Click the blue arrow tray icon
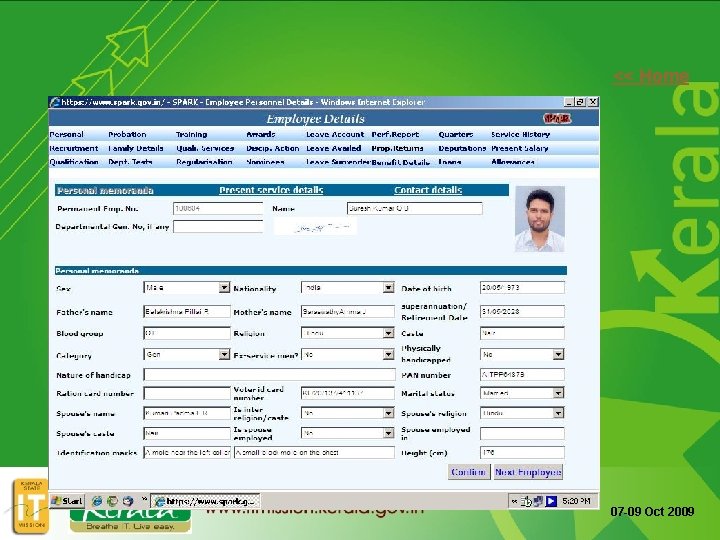The height and width of the screenshot is (540, 720). pyautogui.click(x=551, y=501)
